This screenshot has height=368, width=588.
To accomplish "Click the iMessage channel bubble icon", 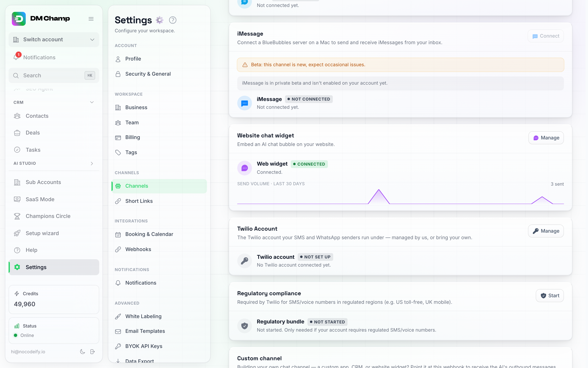I will coord(244,103).
